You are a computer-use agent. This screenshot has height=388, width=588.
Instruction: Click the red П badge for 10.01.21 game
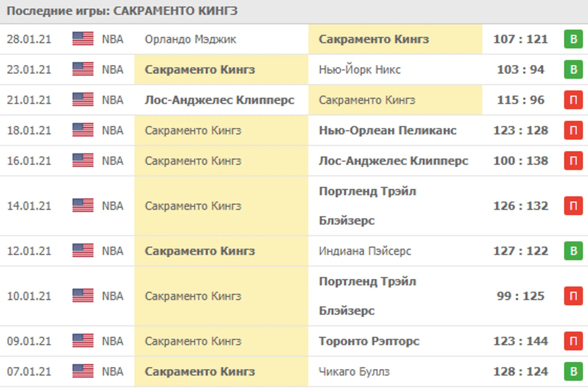point(573,296)
